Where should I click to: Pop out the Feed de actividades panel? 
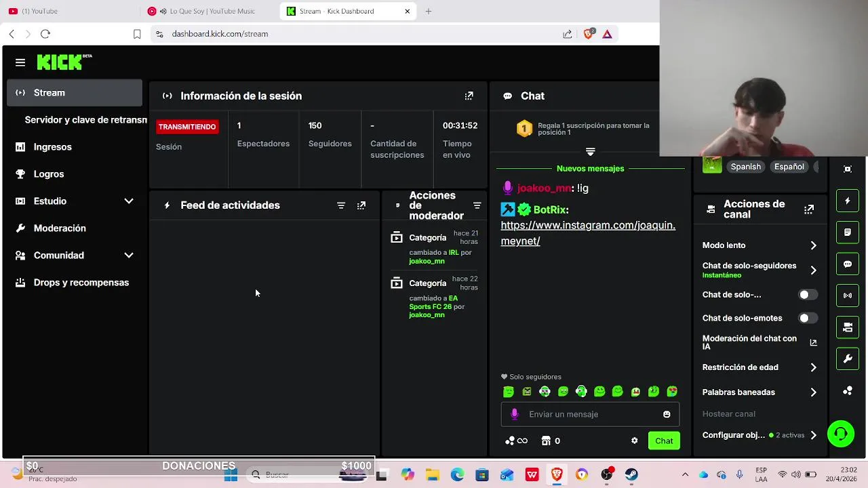(x=361, y=205)
